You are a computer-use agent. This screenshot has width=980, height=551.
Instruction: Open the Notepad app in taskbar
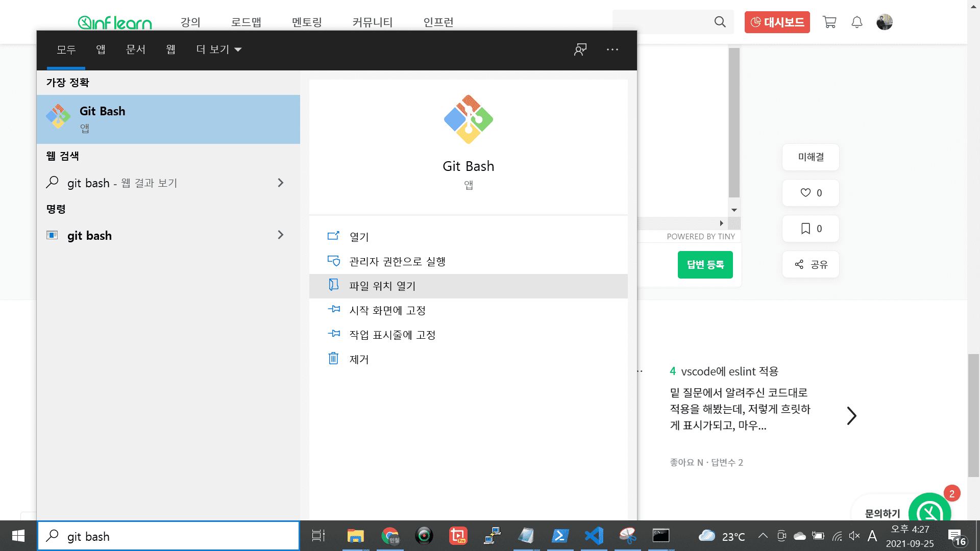click(526, 536)
